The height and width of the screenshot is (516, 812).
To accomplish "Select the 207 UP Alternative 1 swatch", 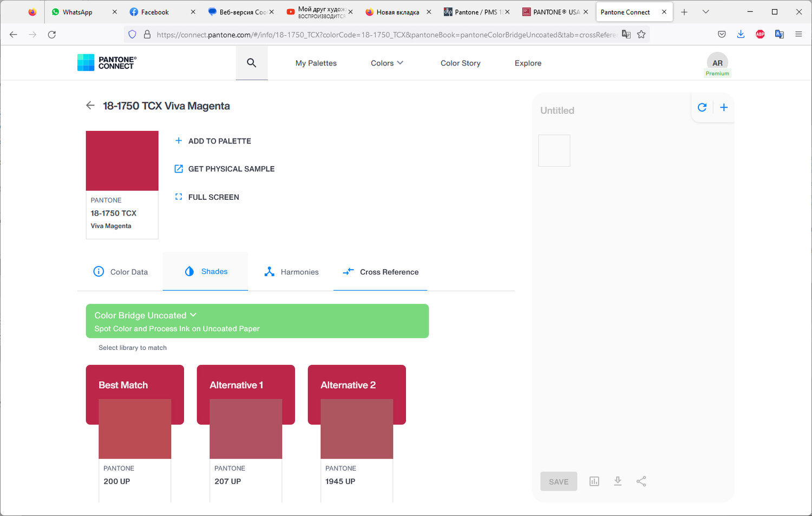I will click(x=246, y=429).
